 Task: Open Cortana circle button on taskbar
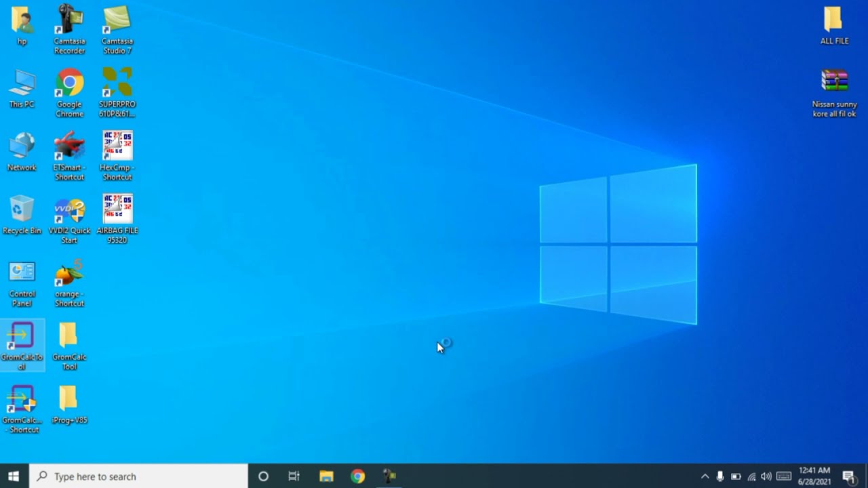(263, 476)
